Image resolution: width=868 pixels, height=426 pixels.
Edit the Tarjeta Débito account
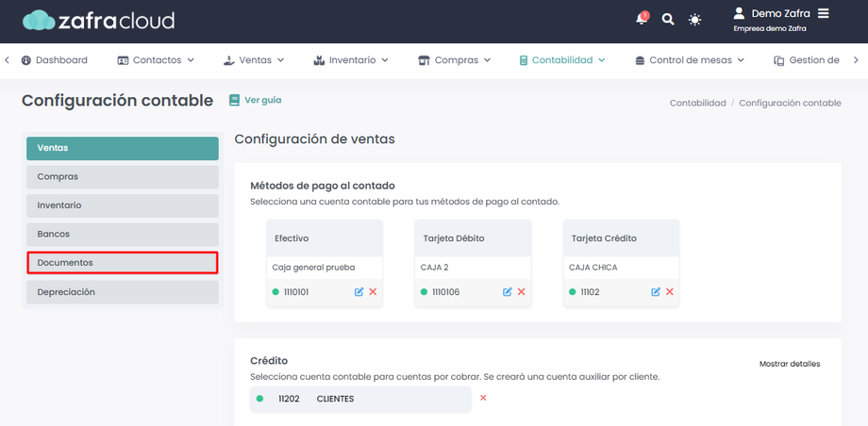click(x=507, y=292)
